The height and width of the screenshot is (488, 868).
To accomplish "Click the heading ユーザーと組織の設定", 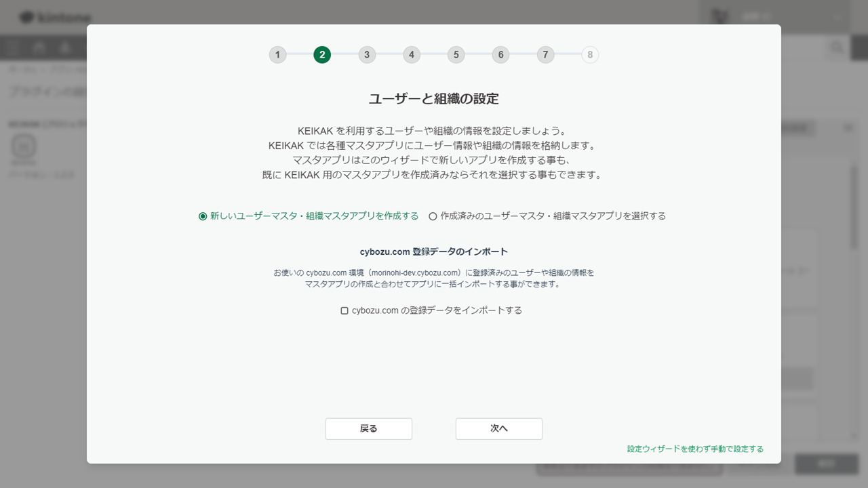I will point(434,99).
